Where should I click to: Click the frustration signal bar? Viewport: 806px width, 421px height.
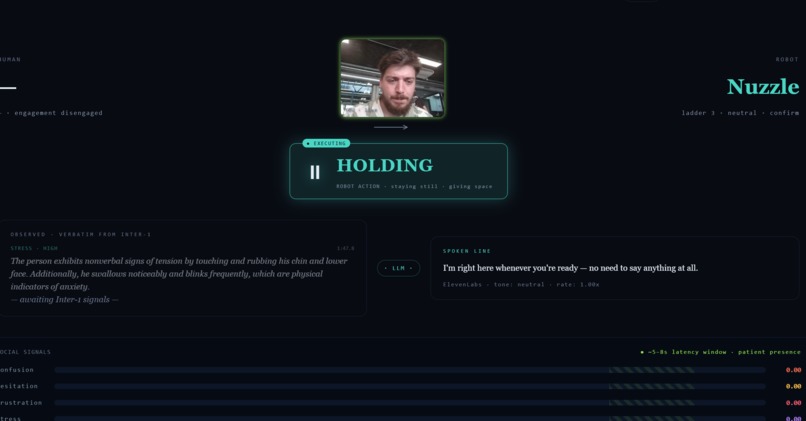410,403
